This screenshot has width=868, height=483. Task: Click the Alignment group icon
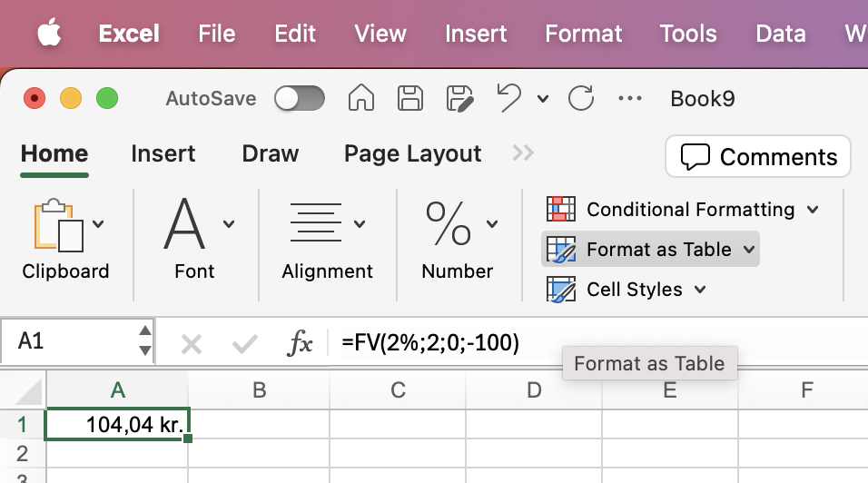click(x=316, y=222)
